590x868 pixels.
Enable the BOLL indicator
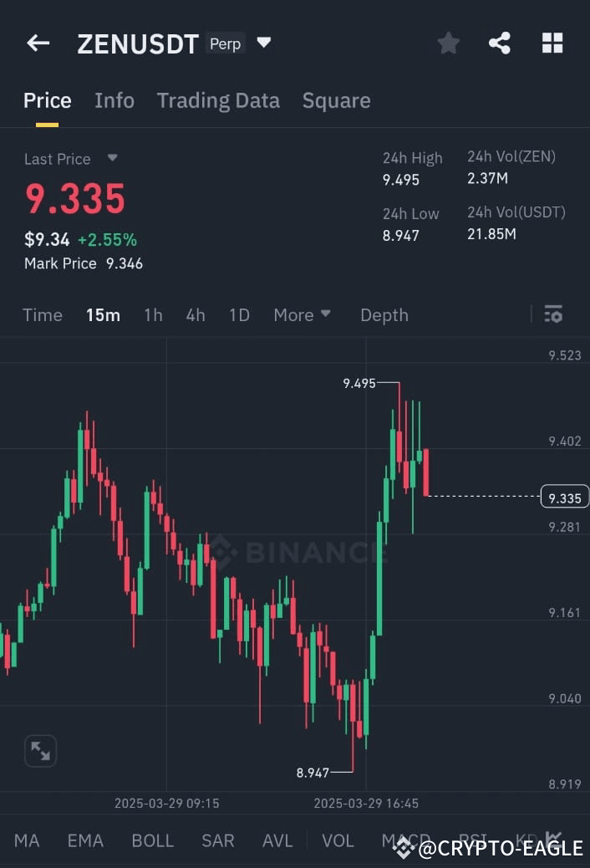(152, 840)
